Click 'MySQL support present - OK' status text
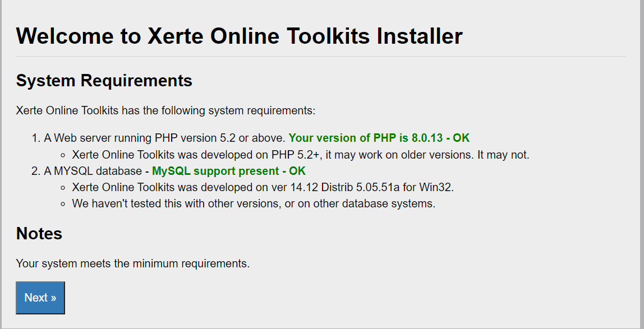Image resolution: width=644 pixels, height=329 pixels. click(229, 170)
